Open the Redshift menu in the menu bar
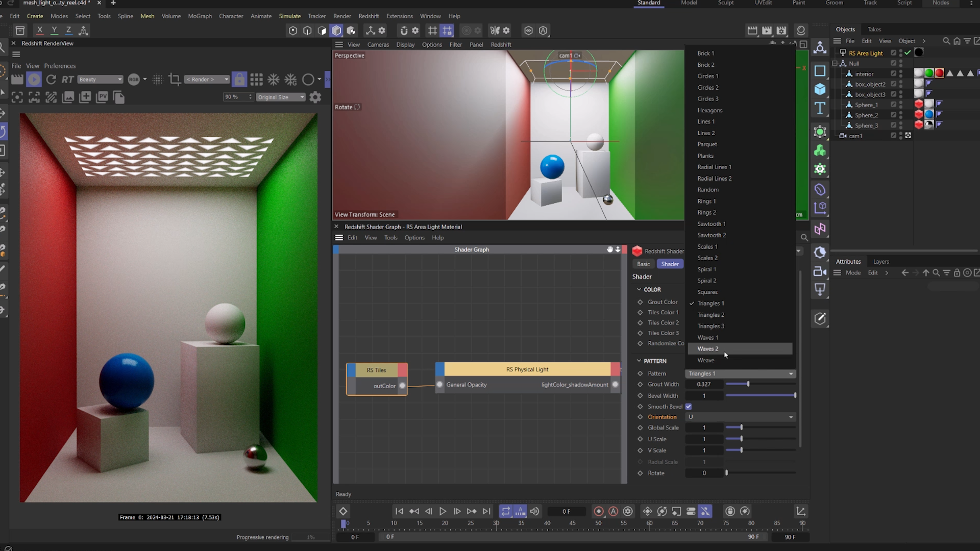This screenshot has width=980, height=551. [x=369, y=16]
